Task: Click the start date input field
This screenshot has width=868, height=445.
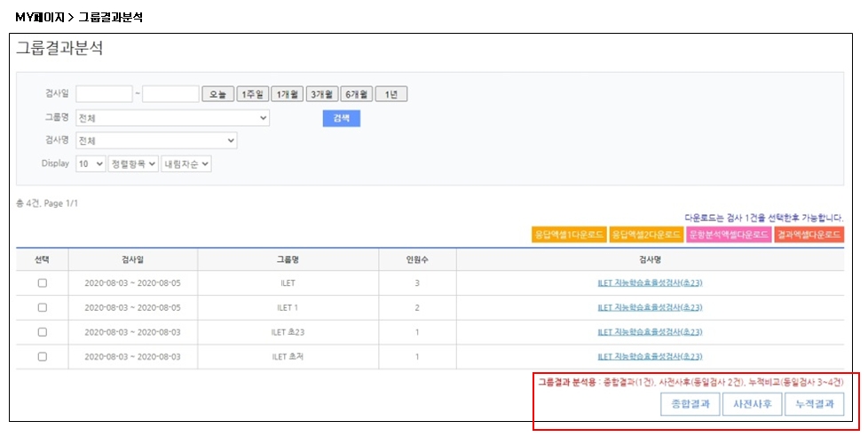Action: point(104,94)
